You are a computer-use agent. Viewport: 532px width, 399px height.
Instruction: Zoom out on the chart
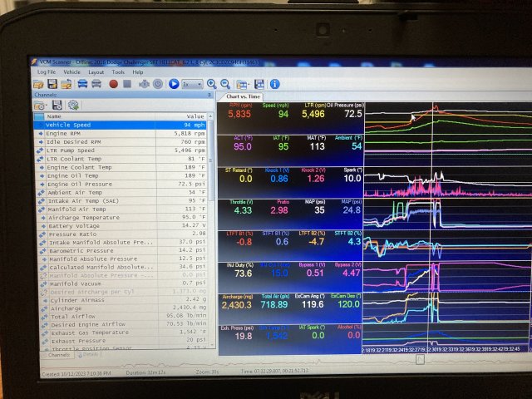point(225,84)
